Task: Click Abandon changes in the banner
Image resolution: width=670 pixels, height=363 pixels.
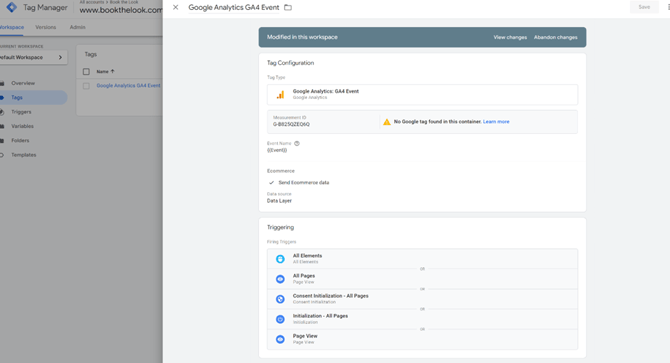Action: pos(555,37)
